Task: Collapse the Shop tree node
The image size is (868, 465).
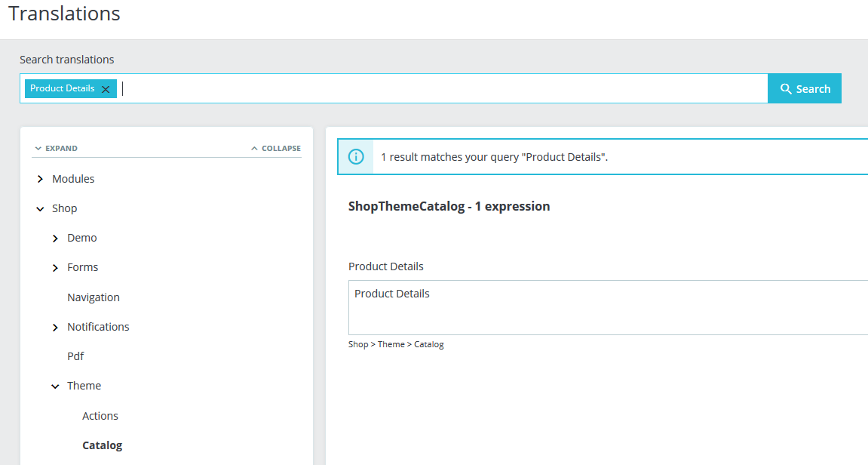Action: [x=40, y=208]
